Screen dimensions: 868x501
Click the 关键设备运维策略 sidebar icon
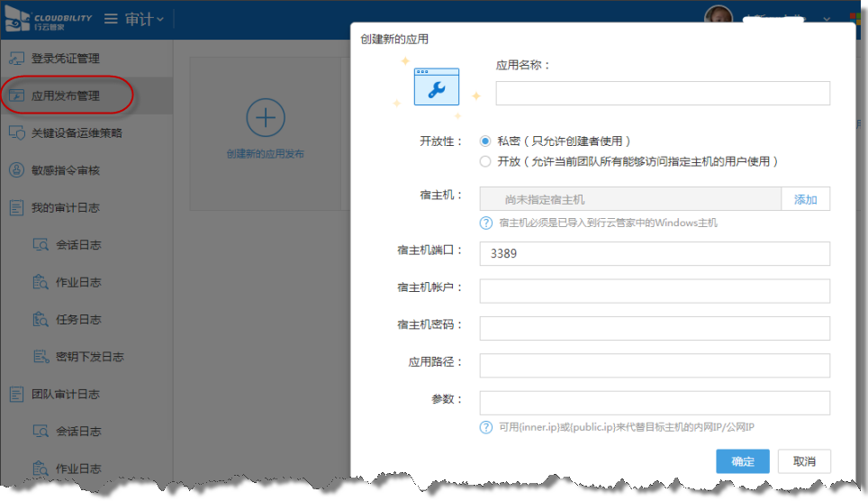click(16, 133)
